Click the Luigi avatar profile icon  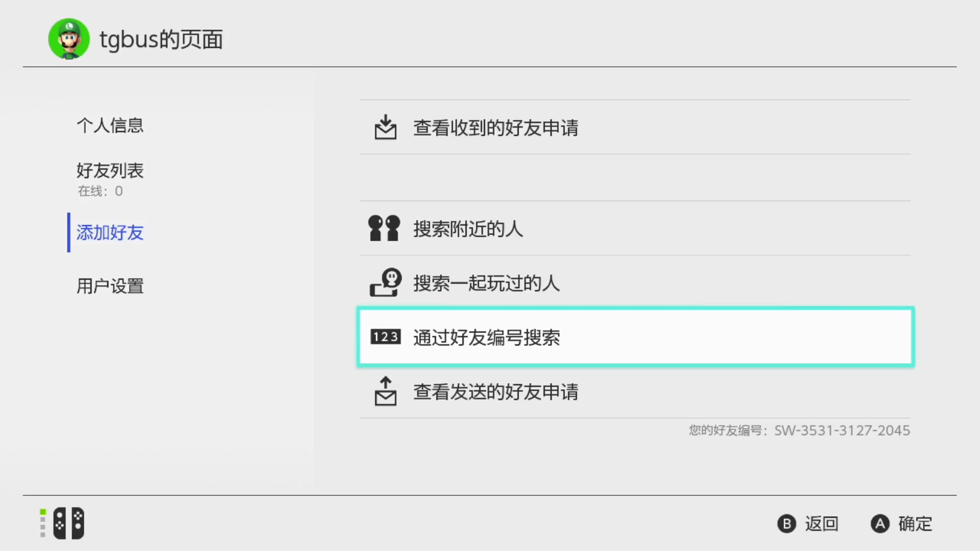click(69, 39)
